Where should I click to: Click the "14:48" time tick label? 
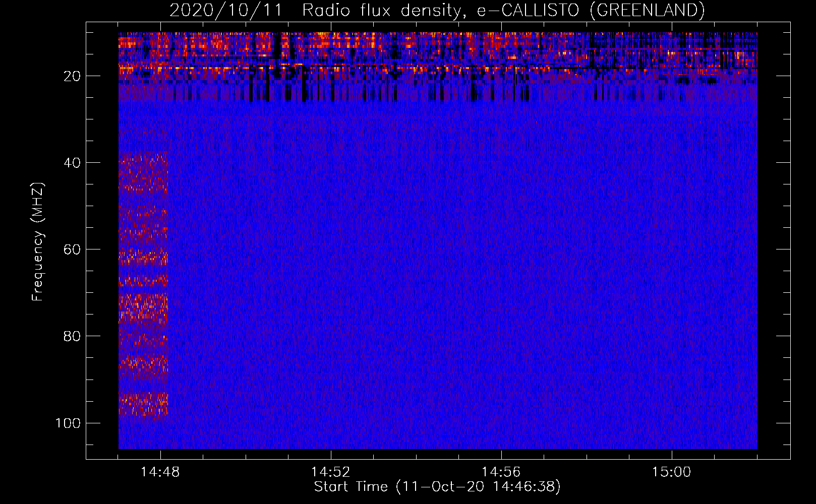point(160,472)
